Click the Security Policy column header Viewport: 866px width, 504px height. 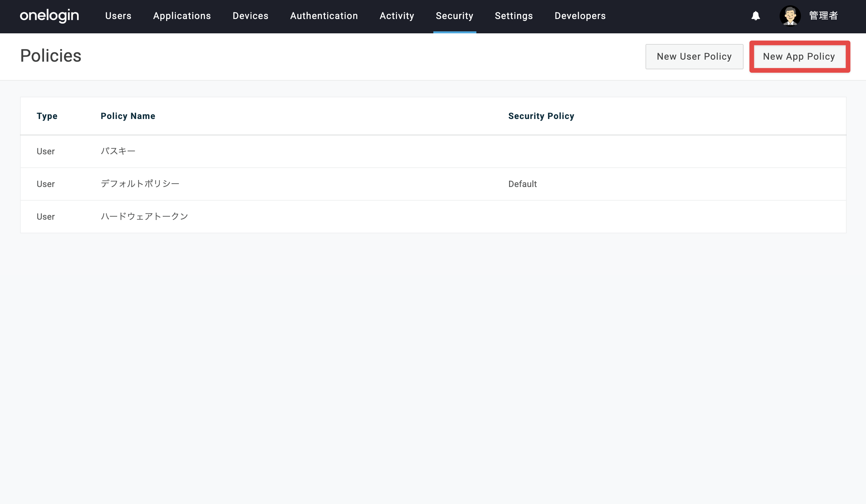tap(541, 116)
